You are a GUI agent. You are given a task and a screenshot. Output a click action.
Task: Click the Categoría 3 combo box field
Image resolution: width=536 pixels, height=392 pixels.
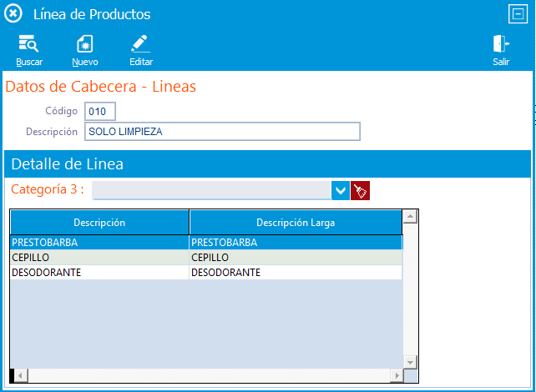click(212, 190)
